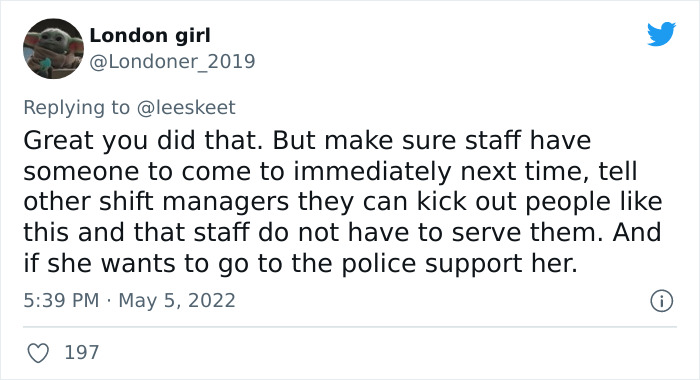Follow the @leeskeet mention link
This screenshot has height=380, width=700.
coord(186,108)
